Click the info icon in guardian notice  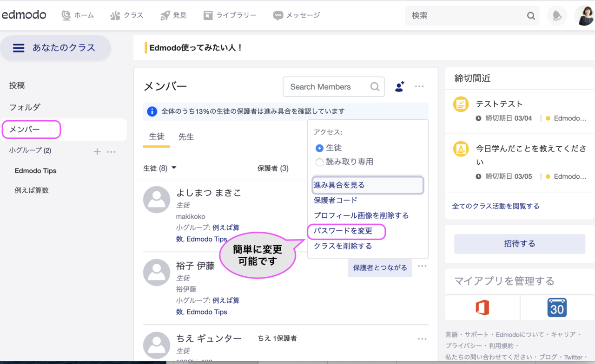tap(152, 111)
